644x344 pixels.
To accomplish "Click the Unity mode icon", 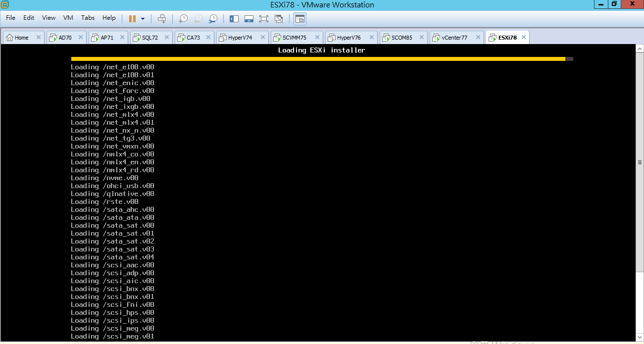I will (x=279, y=19).
